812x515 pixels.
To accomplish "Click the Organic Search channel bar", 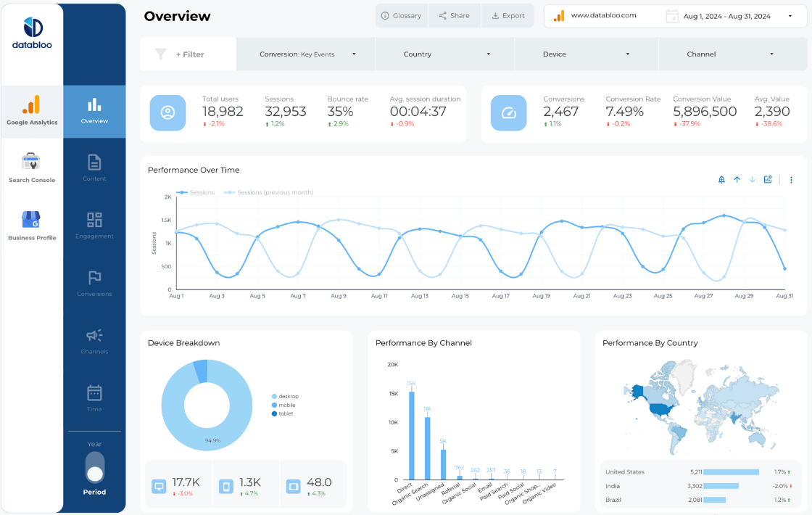I will pyautogui.click(x=427, y=448).
